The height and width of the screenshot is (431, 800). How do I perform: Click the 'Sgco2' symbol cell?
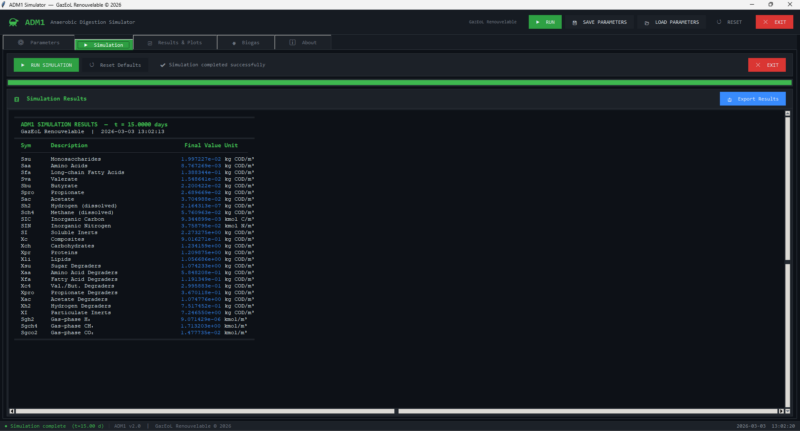click(x=29, y=332)
